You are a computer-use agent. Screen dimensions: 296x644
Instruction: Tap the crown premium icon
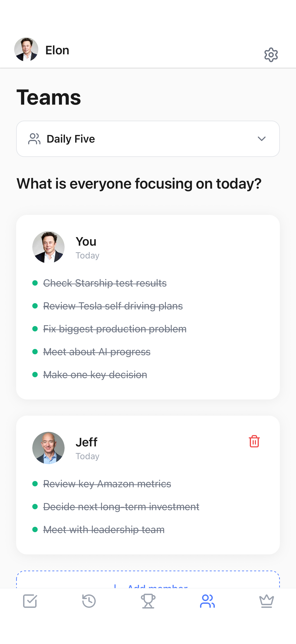[x=266, y=601]
